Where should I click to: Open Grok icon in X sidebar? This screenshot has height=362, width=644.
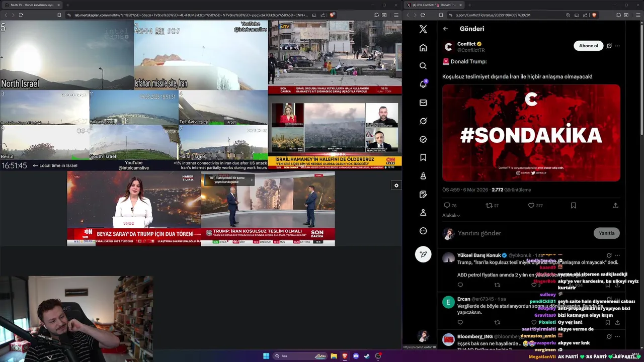(423, 121)
